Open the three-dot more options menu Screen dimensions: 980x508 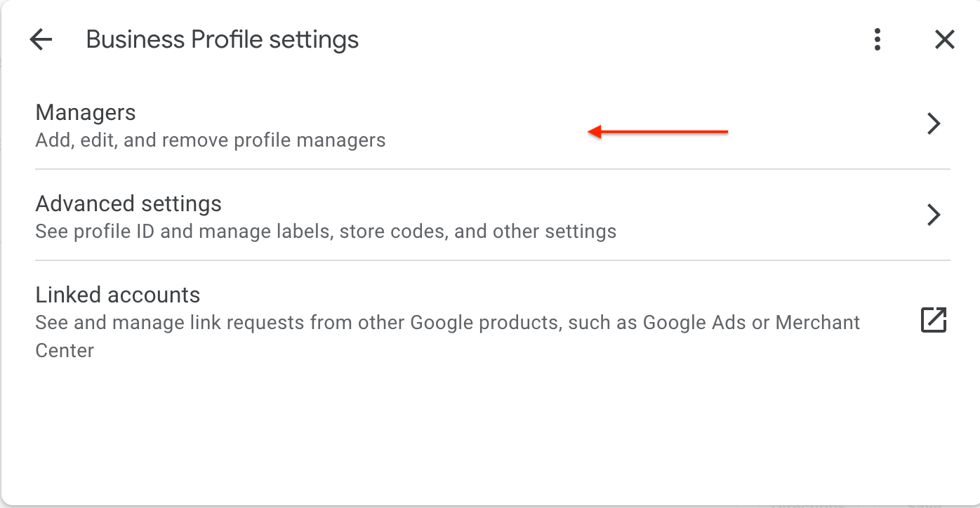877,40
